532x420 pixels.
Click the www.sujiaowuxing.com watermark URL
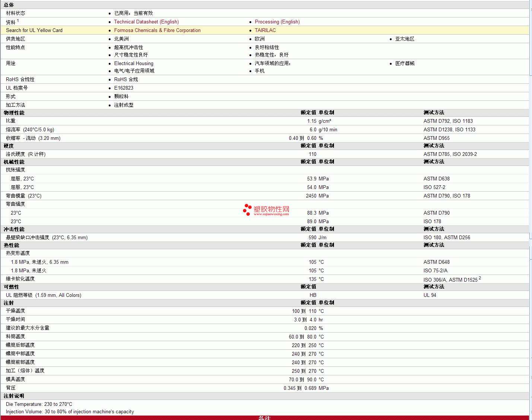tap(271, 214)
